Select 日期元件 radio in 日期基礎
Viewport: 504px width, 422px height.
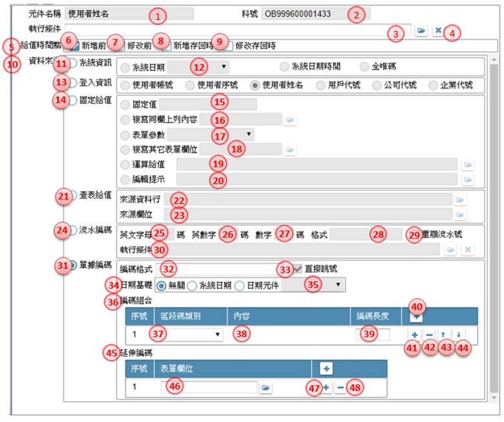pyautogui.click(x=240, y=286)
